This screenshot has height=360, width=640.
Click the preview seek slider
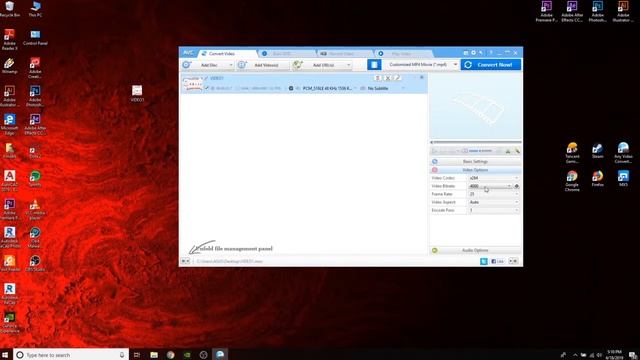(476, 142)
